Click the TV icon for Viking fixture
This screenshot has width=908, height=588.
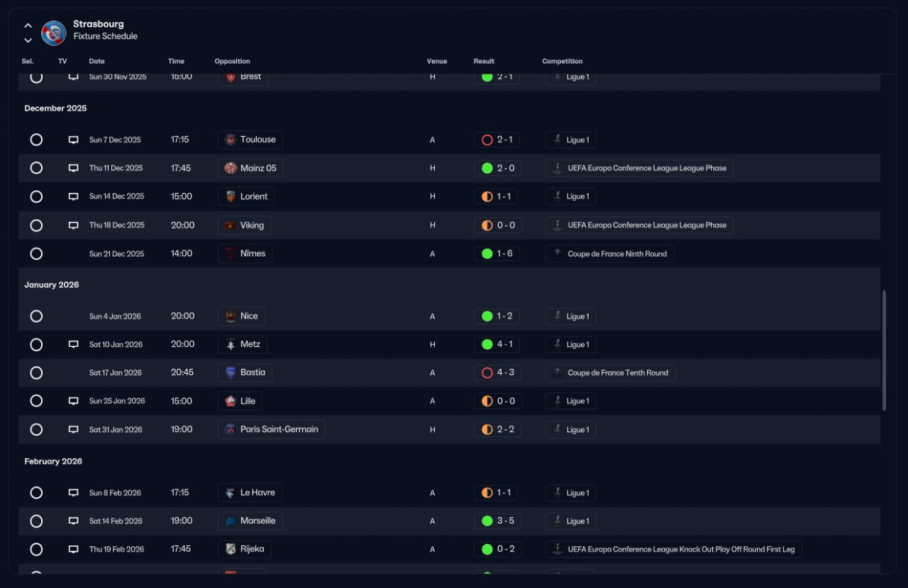[73, 225]
